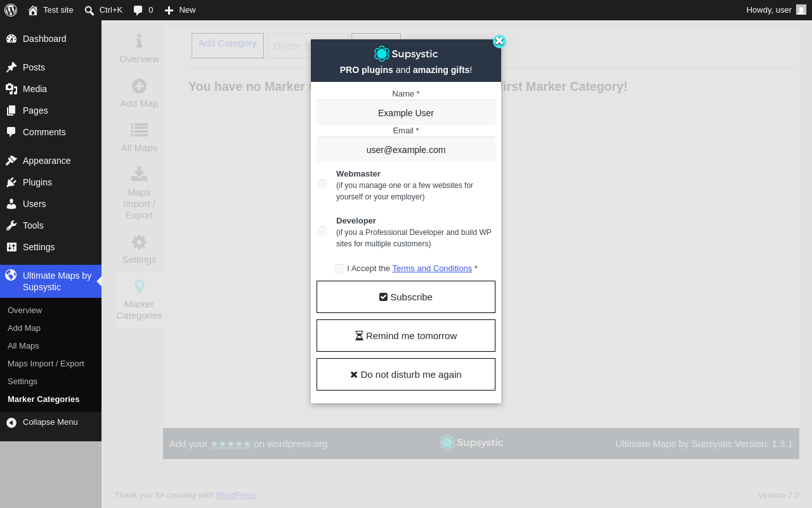Click the five-star rating link in footer

point(231,444)
